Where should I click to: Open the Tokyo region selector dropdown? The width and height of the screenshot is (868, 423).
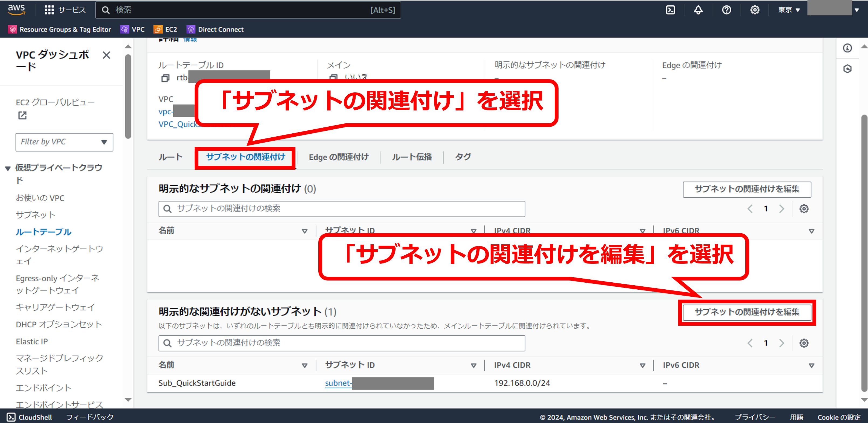coord(788,10)
